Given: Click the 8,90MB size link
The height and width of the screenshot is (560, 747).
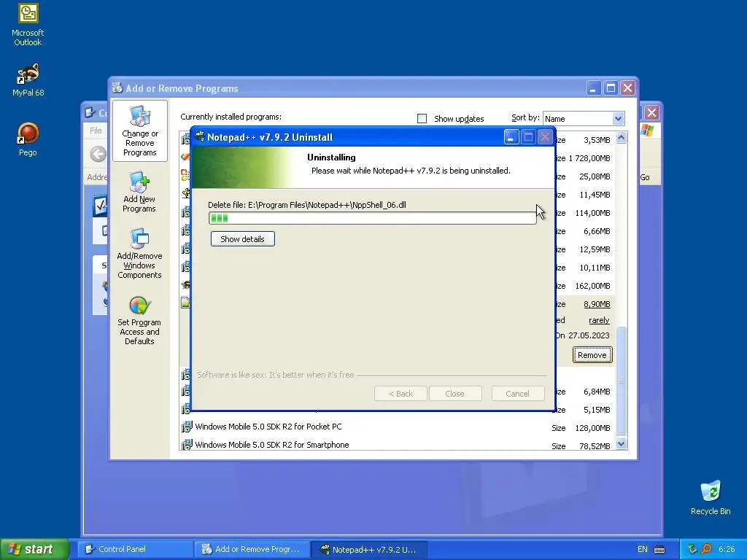Looking at the screenshot, I should click(597, 304).
